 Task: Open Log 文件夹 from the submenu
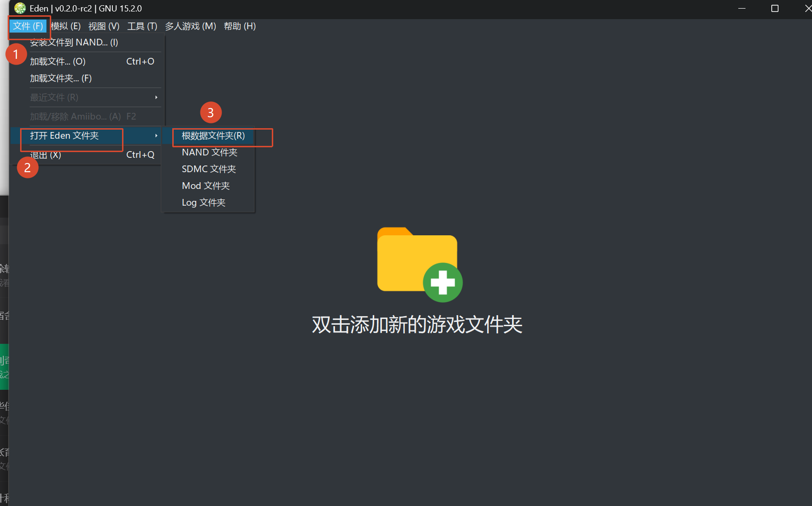(x=208, y=202)
